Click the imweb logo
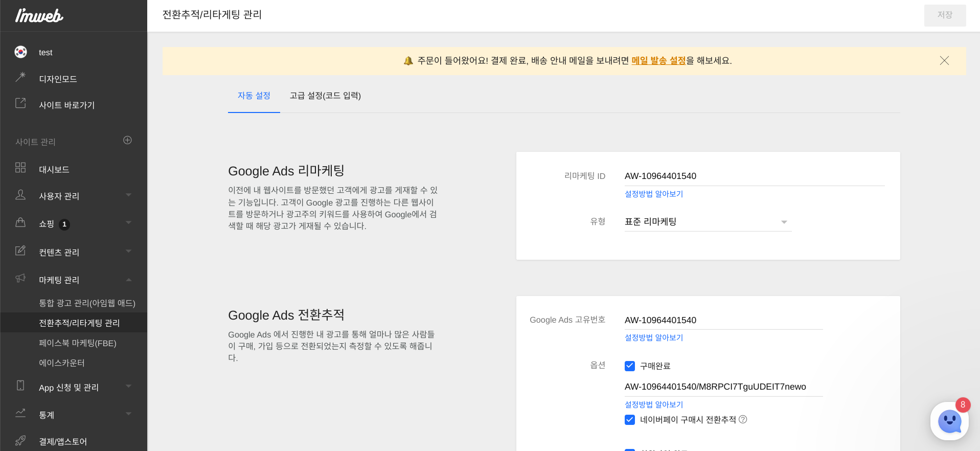This screenshot has height=451, width=980. click(39, 15)
